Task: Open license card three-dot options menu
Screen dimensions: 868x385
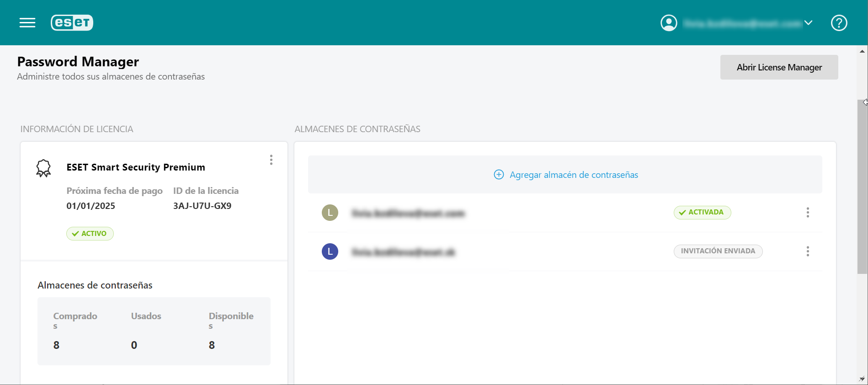Action: tap(271, 160)
